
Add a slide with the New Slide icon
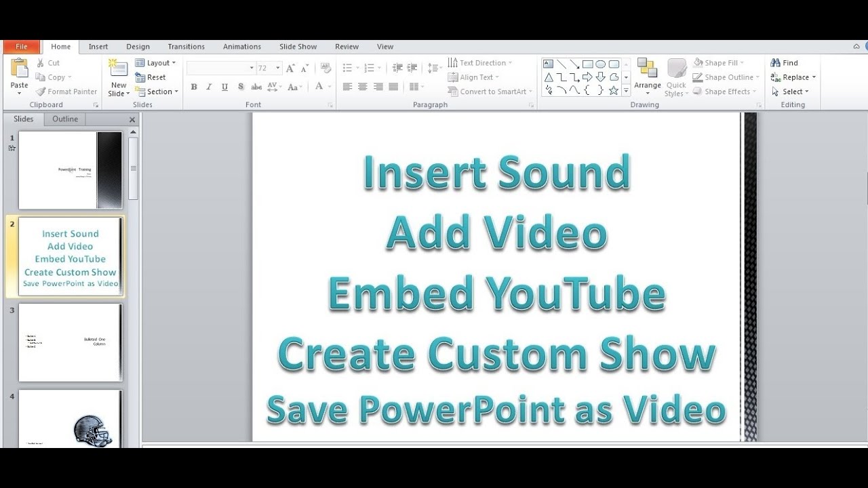(x=119, y=68)
